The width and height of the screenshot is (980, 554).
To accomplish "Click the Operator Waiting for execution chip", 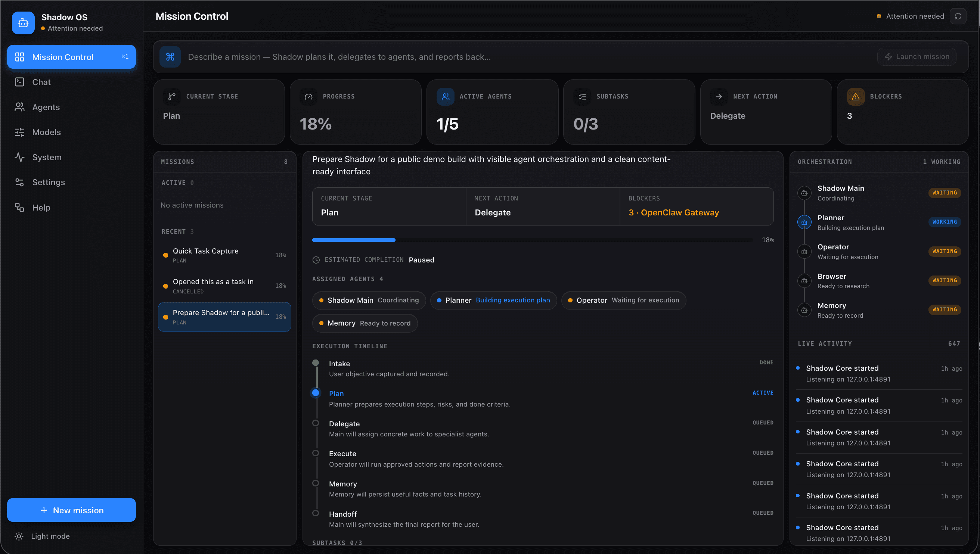I will (x=623, y=300).
